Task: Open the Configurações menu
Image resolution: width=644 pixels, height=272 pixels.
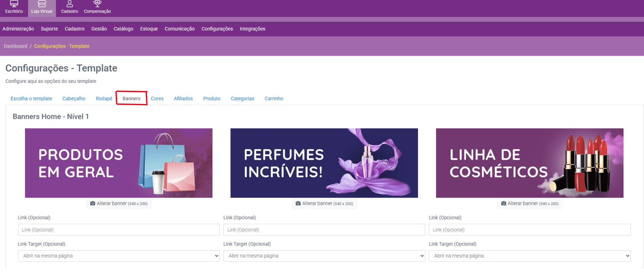Action: point(217,29)
